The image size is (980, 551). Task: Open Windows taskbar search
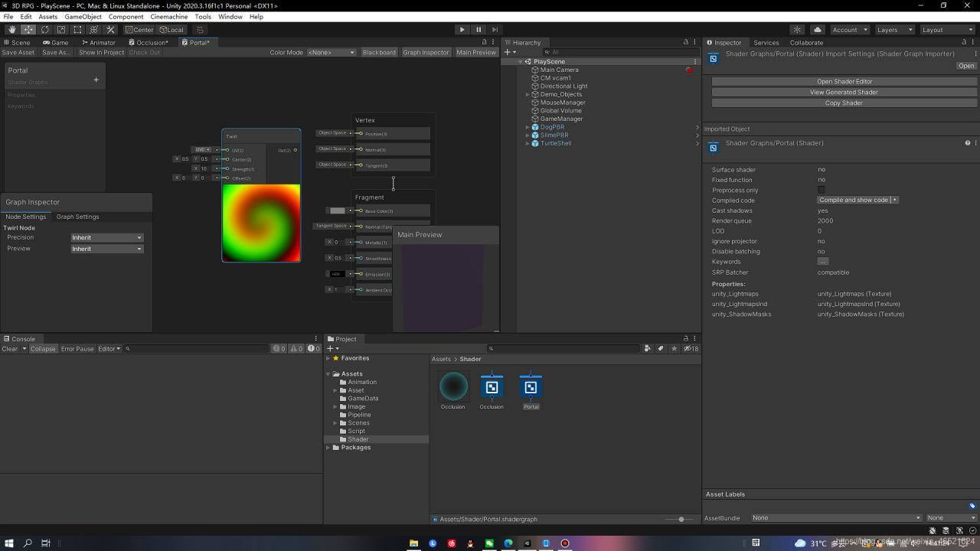[28, 543]
